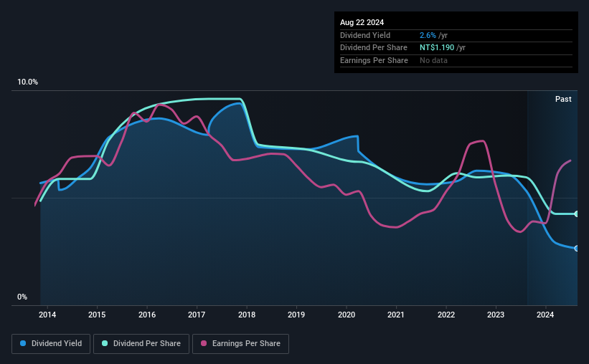Select the Dividend Per Share endpoint marker

(x=576, y=214)
